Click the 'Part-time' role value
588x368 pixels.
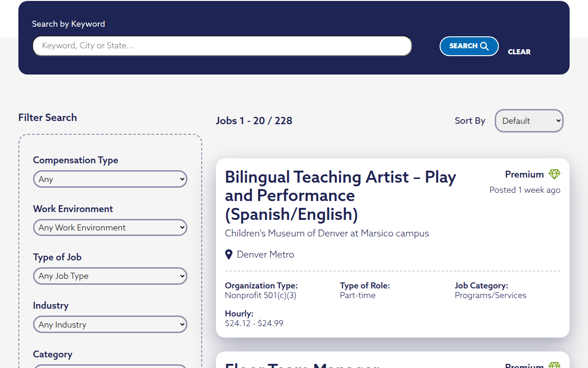(x=358, y=295)
